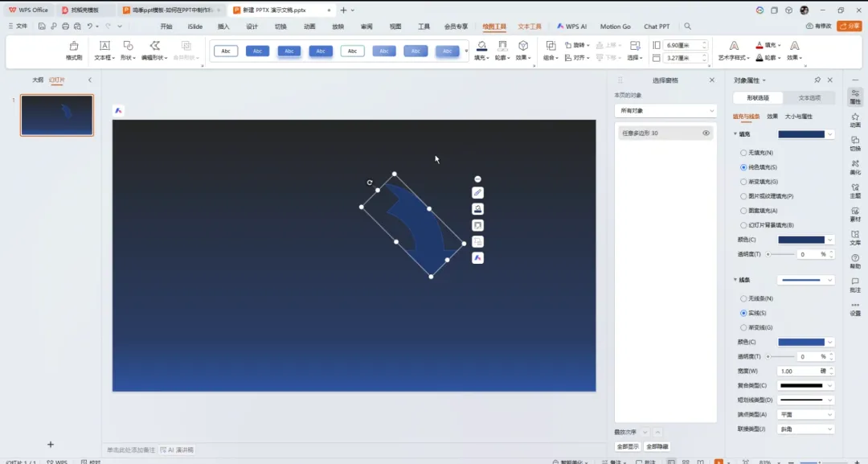This screenshot has height=464, width=868.
Task: Open Transition (切换) sidebar panel
Action: click(x=855, y=143)
